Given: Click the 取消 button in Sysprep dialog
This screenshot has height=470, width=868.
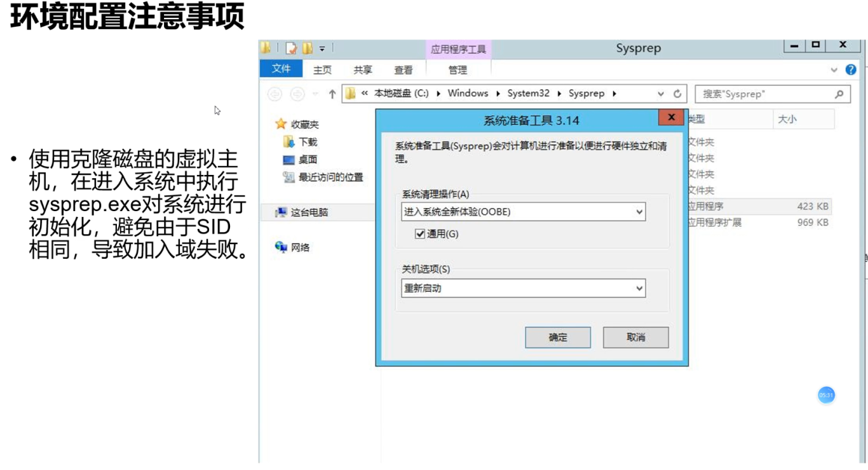Looking at the screenshot, I should pyautogui.click(x=636, y=338).
